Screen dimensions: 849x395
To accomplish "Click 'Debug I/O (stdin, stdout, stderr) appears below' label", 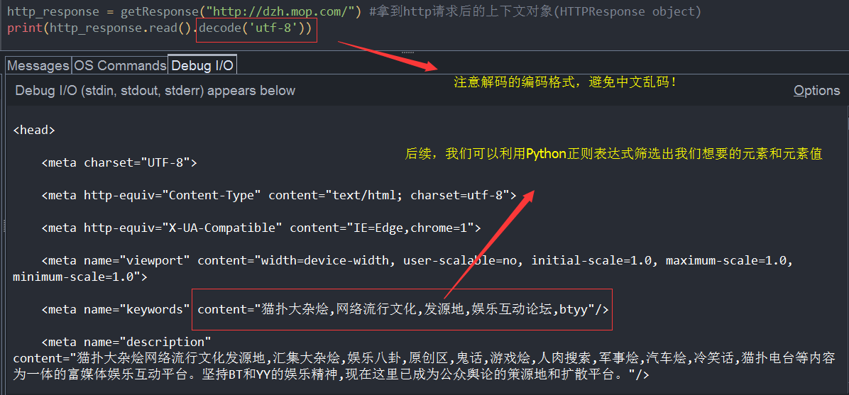I will point(155,90).
